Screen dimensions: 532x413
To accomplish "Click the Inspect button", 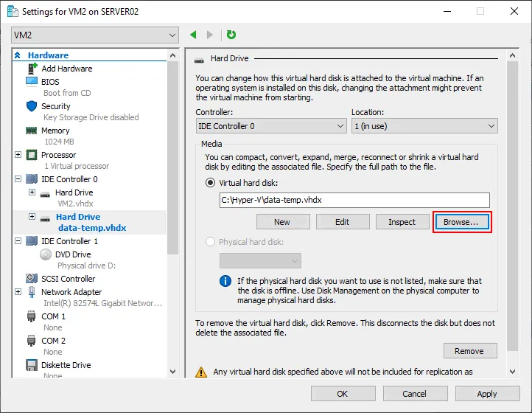I will 402,222.
